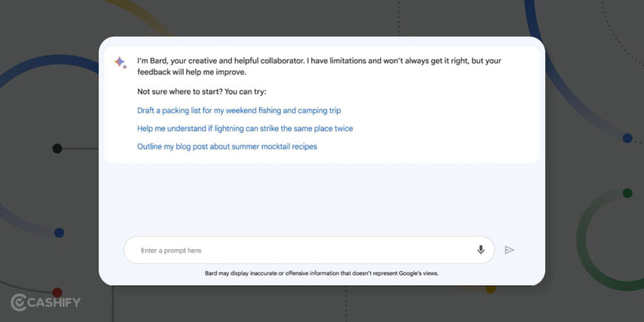Screen dimensions: 644x322
Task: Click the 'I'm Bard' introduction paragraph
Action: 319,67
